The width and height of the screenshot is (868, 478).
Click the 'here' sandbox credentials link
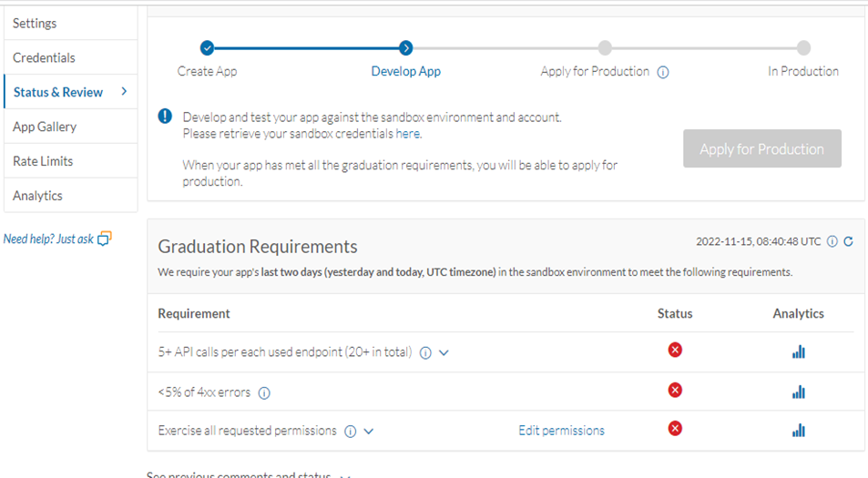407,134
